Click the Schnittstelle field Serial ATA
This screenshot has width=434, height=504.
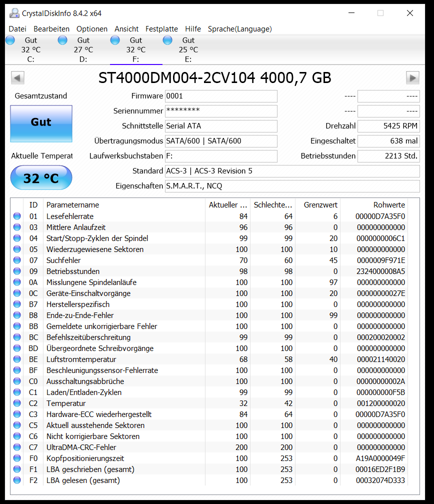click(x=221, y=126)
